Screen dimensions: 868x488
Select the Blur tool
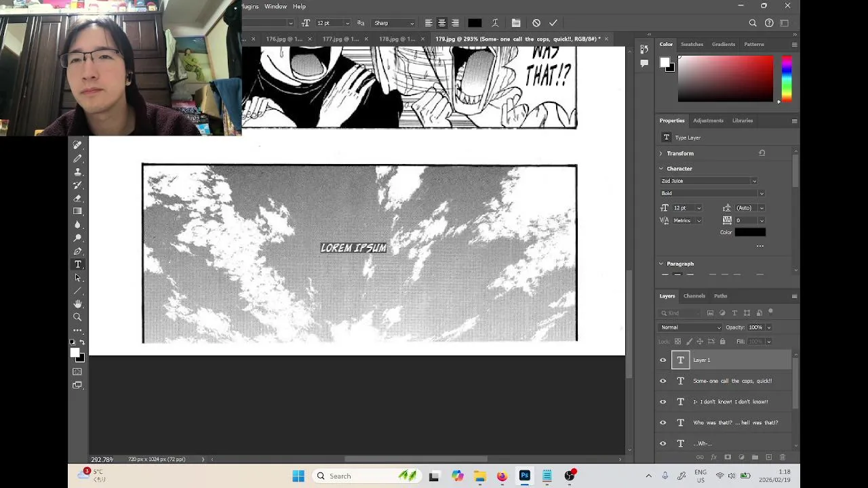point(77,224)
